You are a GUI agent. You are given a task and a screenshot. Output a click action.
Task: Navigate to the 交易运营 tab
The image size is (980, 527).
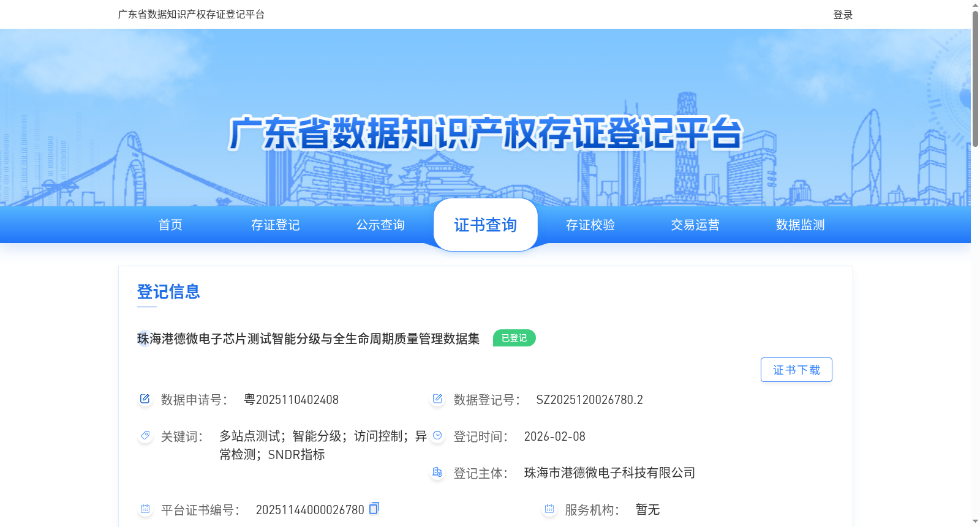(x=695, y=225)
